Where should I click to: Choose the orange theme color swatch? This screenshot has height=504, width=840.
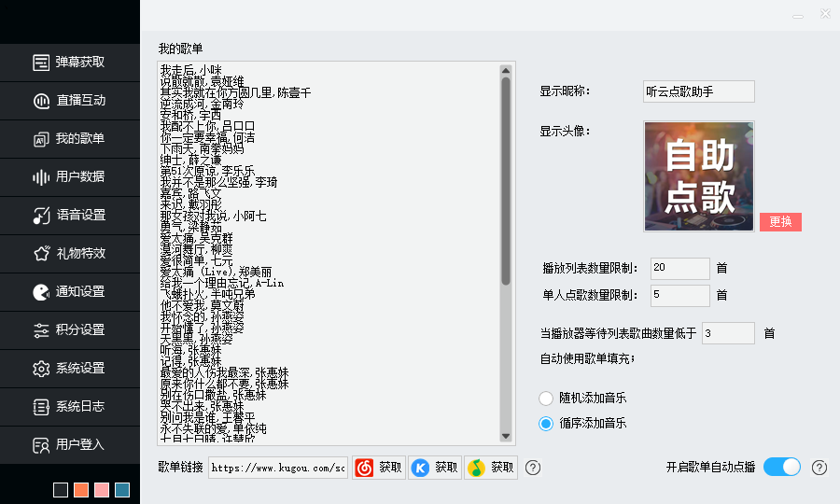[81, 490]
